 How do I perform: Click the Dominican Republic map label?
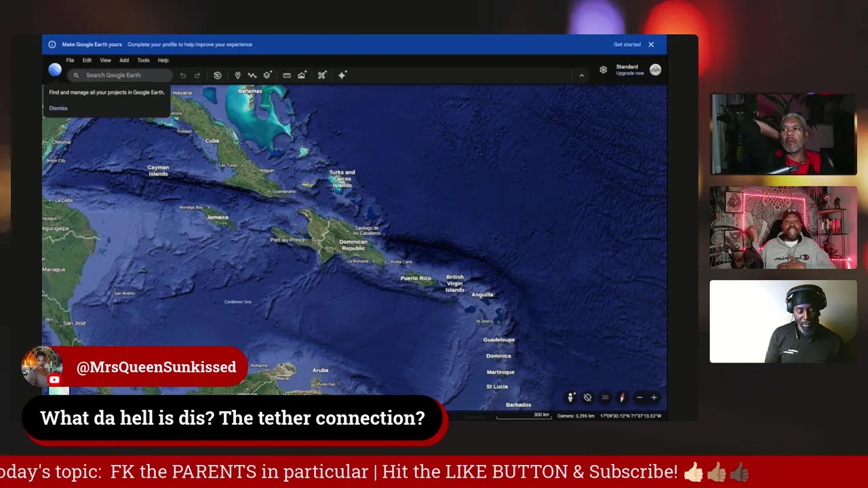click(353, 245)
